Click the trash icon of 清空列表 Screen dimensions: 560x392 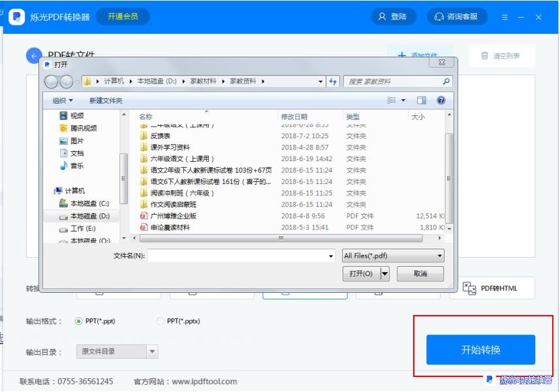pyautogui.click(x=484, y=55)
